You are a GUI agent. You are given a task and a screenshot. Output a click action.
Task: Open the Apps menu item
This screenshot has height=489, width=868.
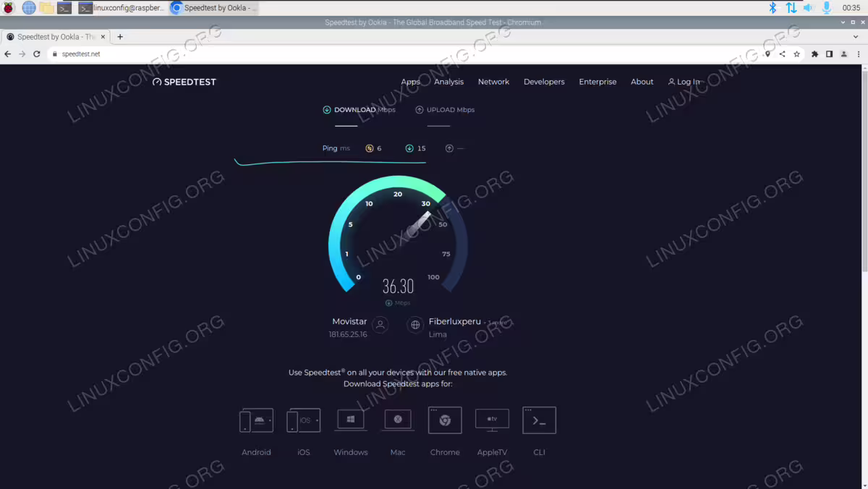tap(411, 82)
